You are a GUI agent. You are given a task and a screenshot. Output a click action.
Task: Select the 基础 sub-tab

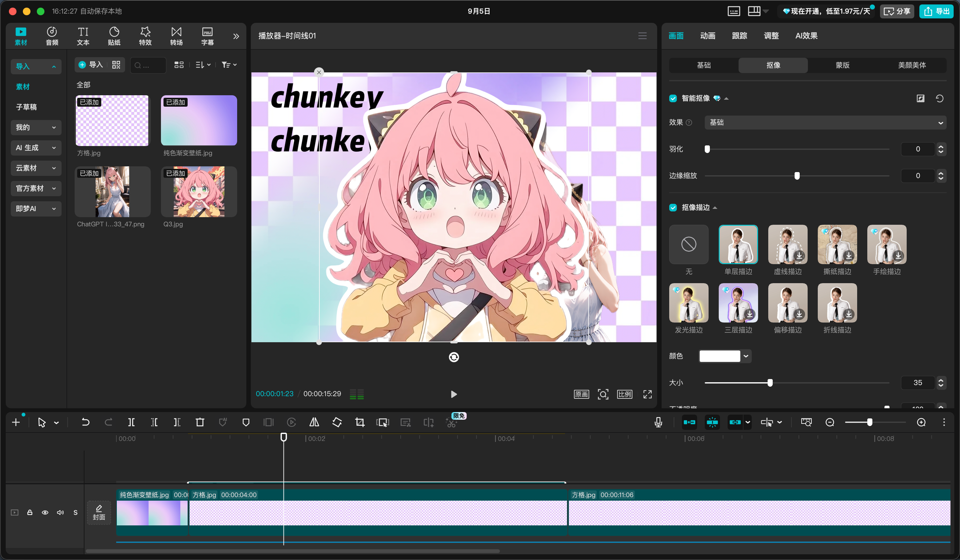[x=703, y=65]
